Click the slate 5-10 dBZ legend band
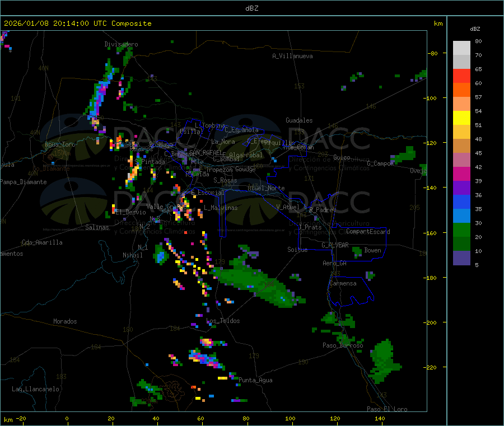This screenshot has height=426, width=504. (461, 258)
